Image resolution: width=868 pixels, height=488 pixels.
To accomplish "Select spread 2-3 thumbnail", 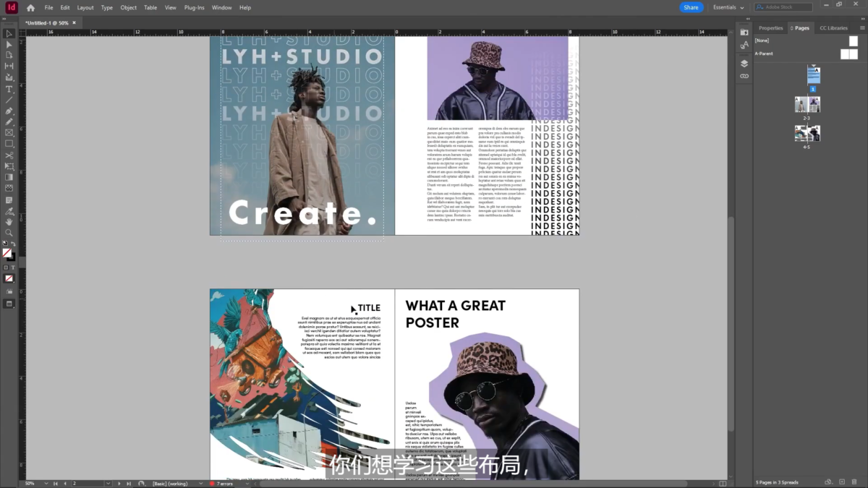I will click(807, 105).
